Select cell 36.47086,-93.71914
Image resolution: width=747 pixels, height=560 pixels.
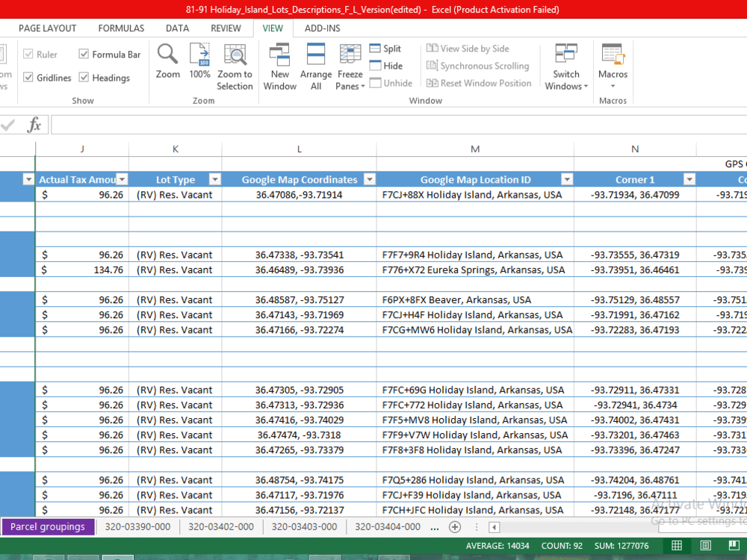pyautogui.click(x=300, y=194)
